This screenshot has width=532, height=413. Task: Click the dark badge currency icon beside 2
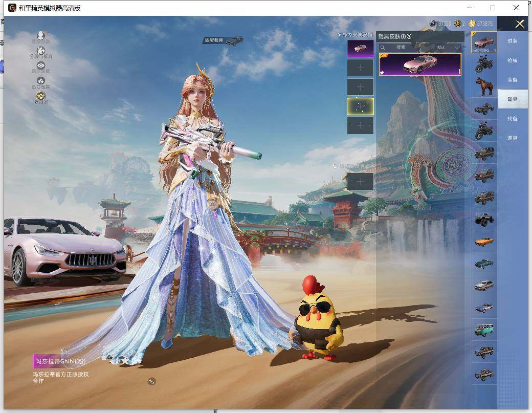tap(458, 24)
